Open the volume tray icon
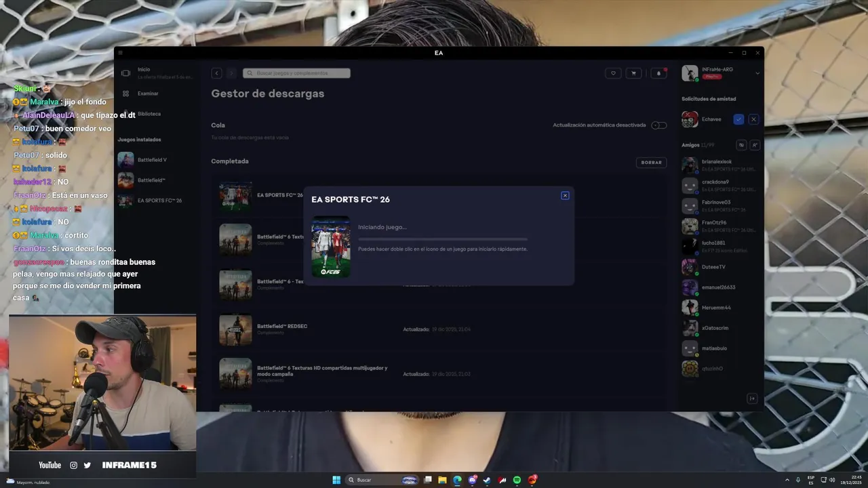Image resolution: width=868 pixels, height=488 pixels. [832, 480]
